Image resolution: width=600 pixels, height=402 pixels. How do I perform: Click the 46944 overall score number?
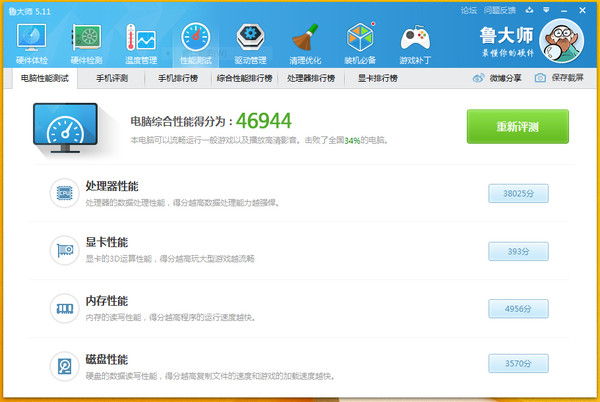pyautogui.click(x=264, y=121)
